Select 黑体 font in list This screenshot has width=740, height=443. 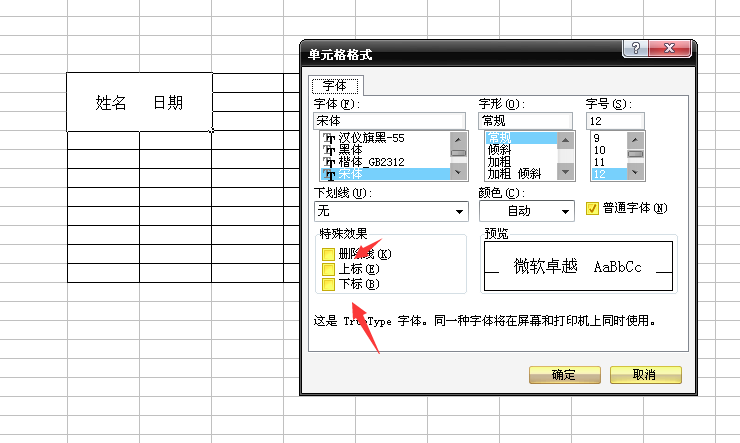click(x=385, y=150)
